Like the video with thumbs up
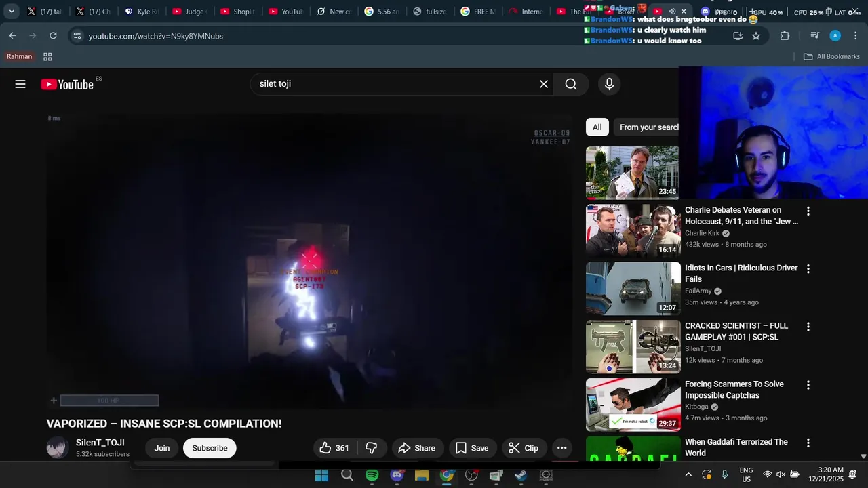The height and width of the screenshot is (488, 868). pos(334,448)
